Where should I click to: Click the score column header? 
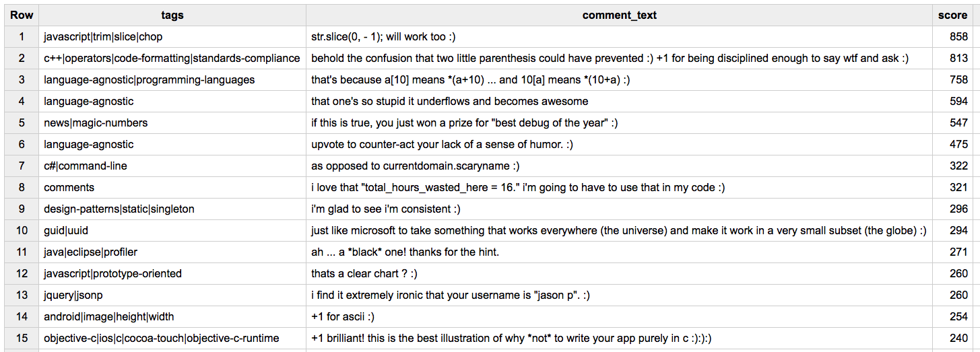coord(952,15)
